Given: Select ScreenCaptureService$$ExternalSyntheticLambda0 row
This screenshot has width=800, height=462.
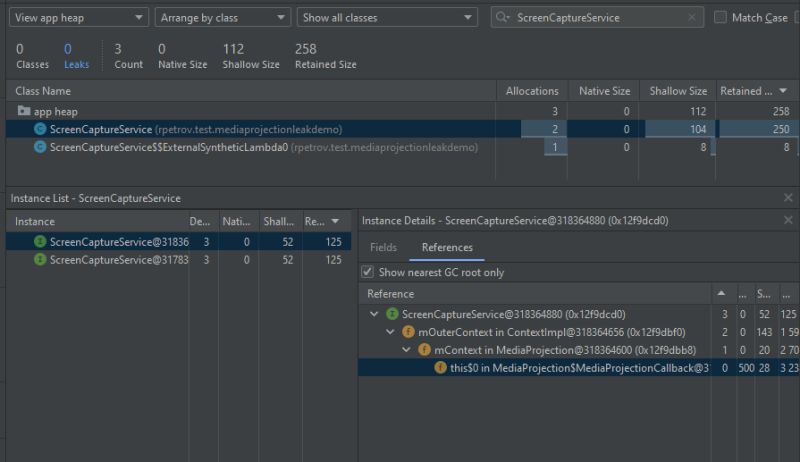Looking at the screenshot, I should [403, 147].
